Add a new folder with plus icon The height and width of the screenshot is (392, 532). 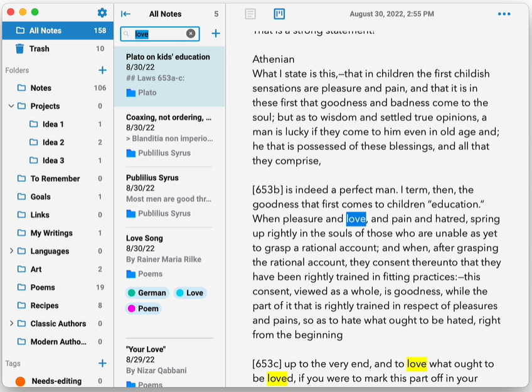point(102,70)
